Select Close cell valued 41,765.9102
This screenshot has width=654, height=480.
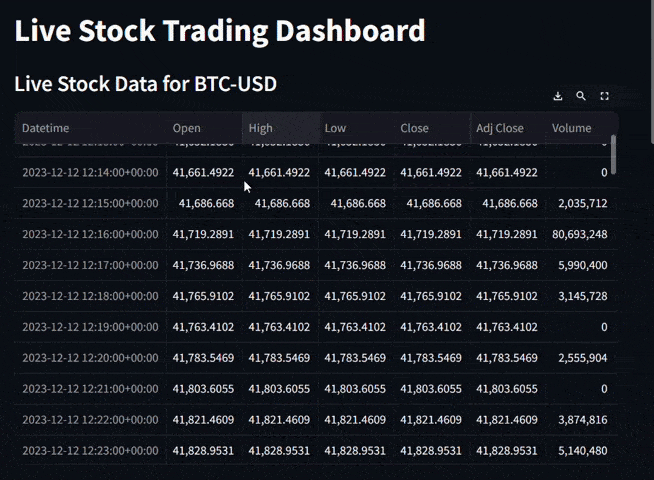(431, 296)
